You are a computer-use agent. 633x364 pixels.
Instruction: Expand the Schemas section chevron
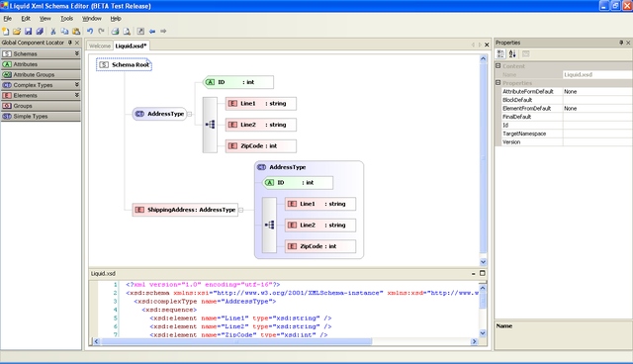77,53
